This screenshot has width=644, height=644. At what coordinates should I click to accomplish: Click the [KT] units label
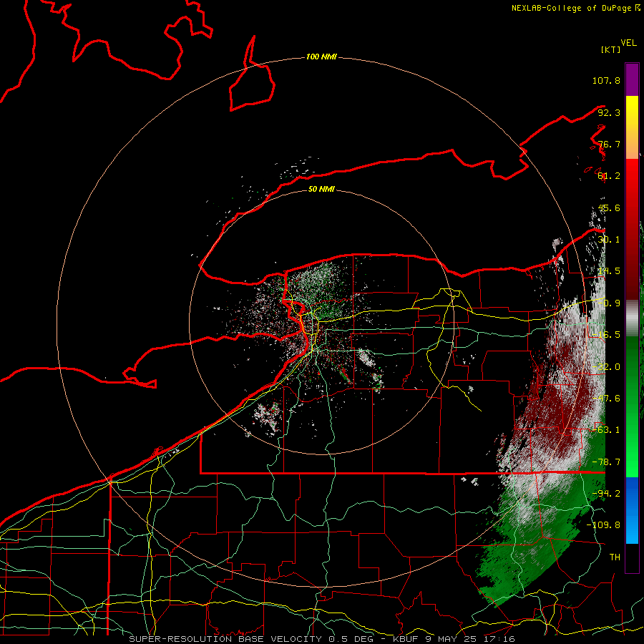point(610,49)
